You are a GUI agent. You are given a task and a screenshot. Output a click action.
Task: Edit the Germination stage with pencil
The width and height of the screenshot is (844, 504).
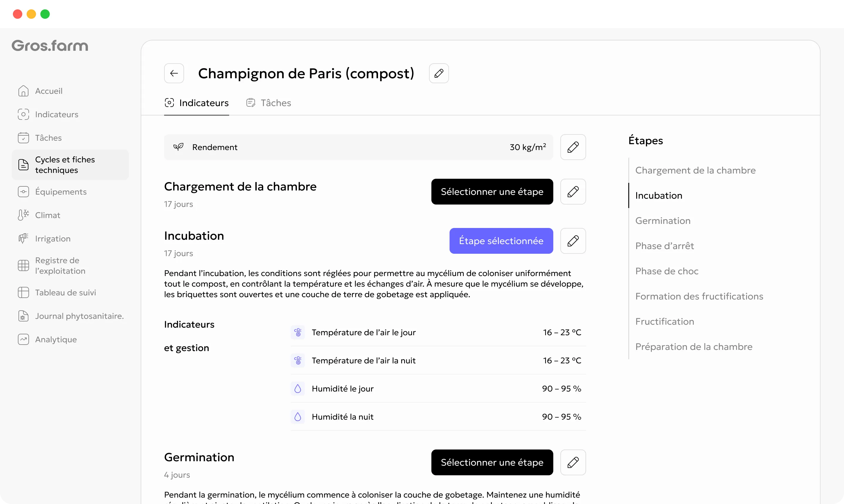[573, 462]
